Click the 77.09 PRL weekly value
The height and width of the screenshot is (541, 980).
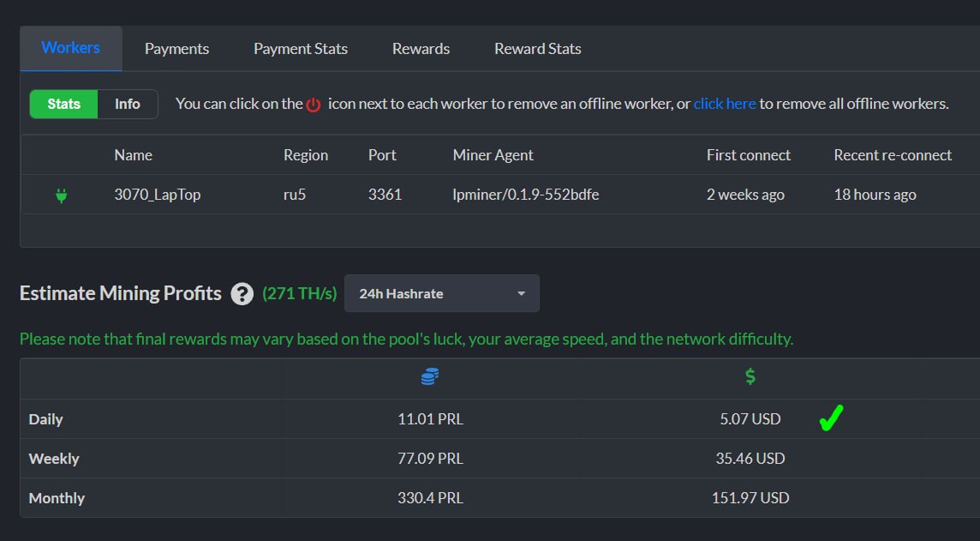click(x=431, y=459)
